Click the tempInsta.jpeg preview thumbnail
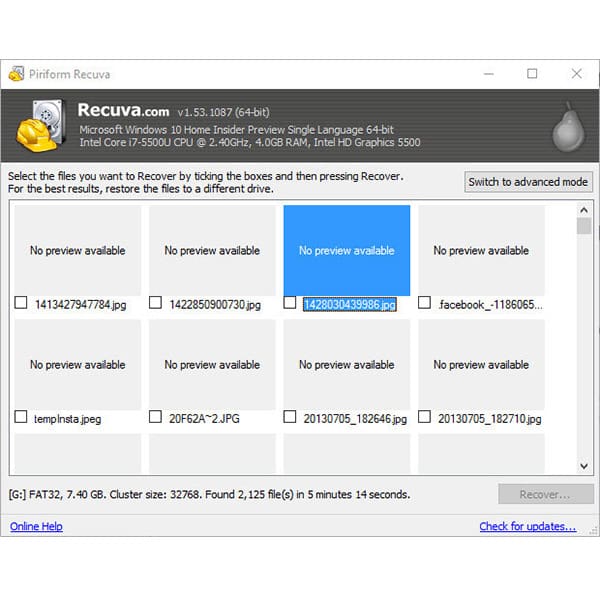 pos(77,364)
